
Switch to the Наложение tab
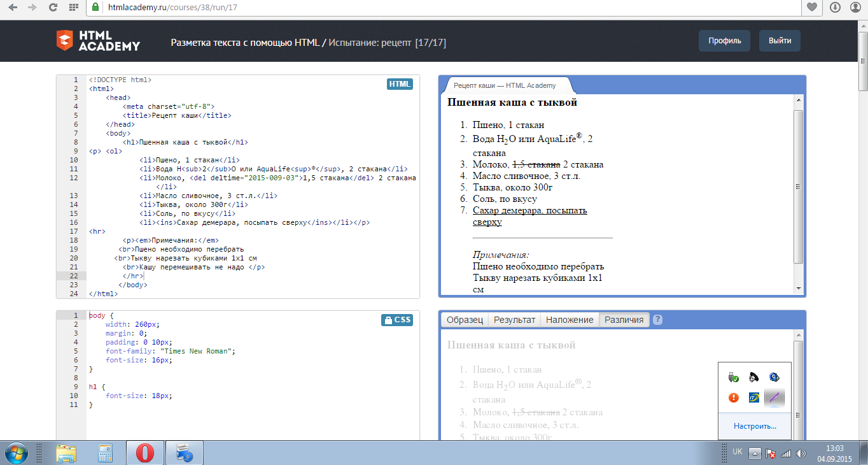tap(570, 320)
